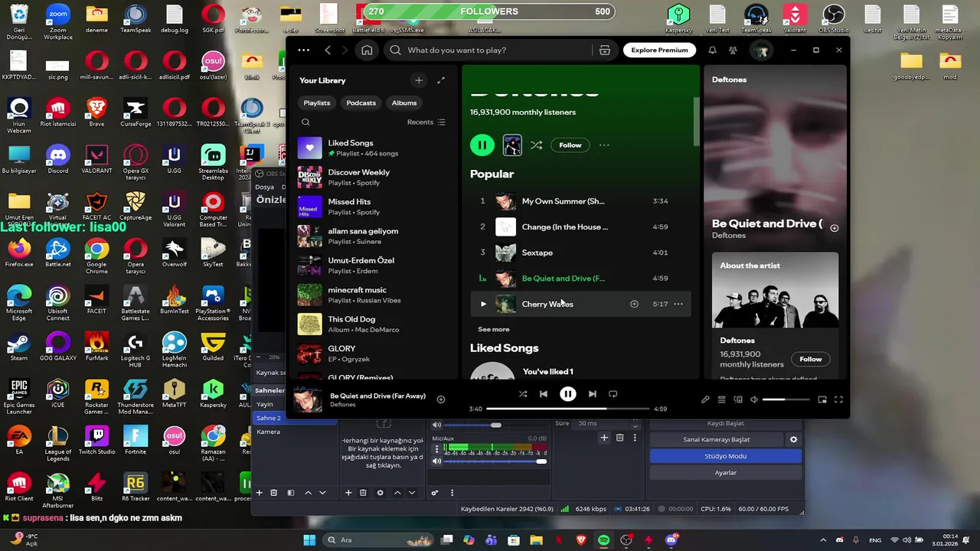
Task: Open What's New notifications bell
Action: (712, 50)
